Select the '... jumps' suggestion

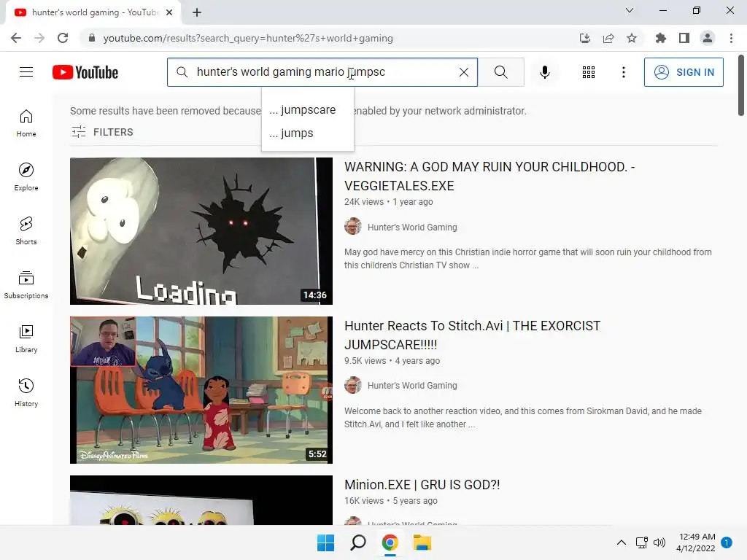coord(307,133)
